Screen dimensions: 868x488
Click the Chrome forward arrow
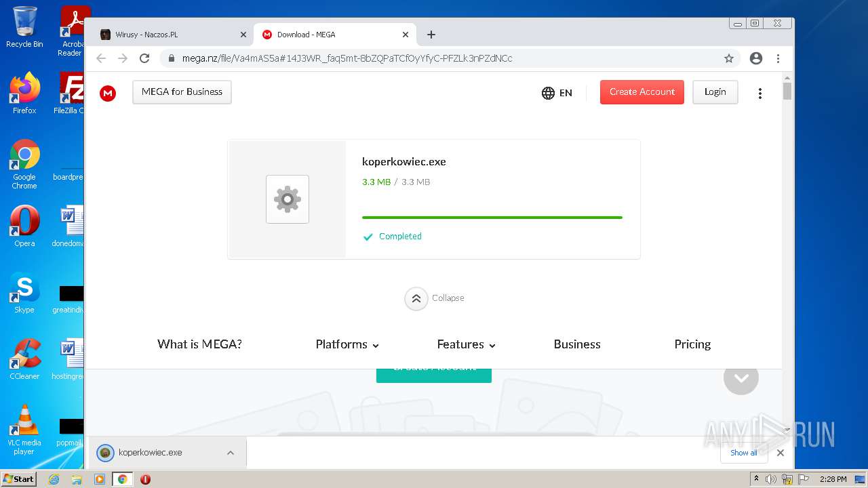[123, 58]
